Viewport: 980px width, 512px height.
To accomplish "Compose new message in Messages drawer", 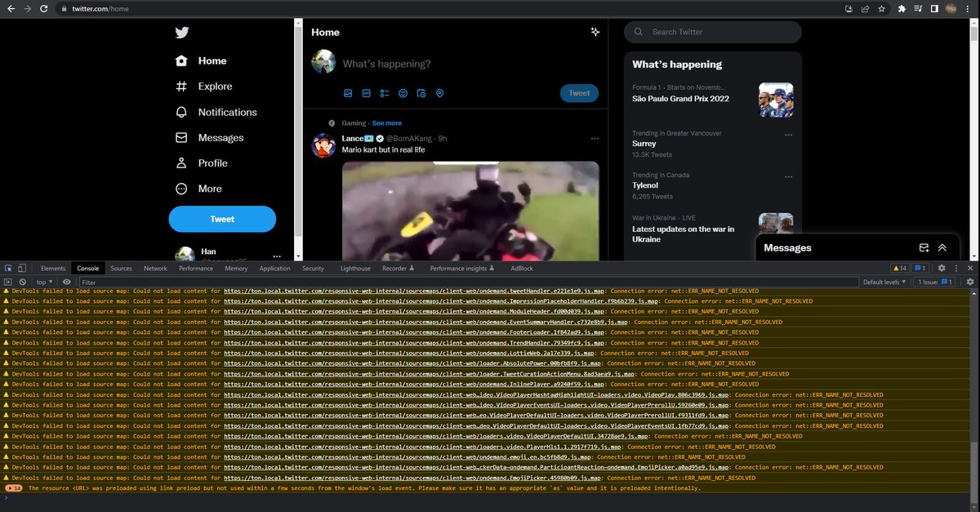I will [924, 247].
